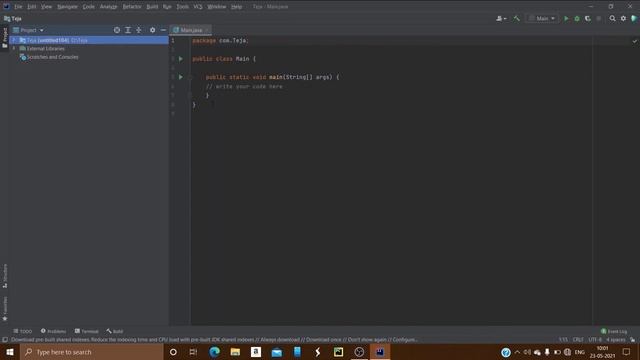
Task: Close the Main.java editor tab
Action: [207, 30]
